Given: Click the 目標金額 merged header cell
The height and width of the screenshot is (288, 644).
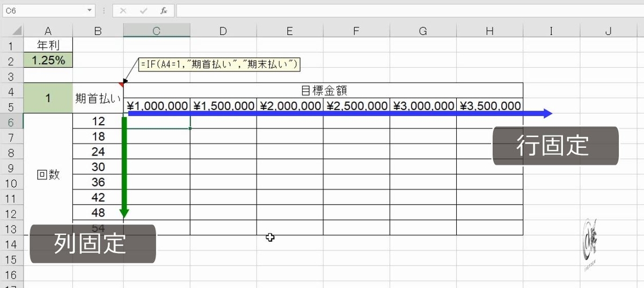Looking at the screenshot, I should tap(323, 90).
